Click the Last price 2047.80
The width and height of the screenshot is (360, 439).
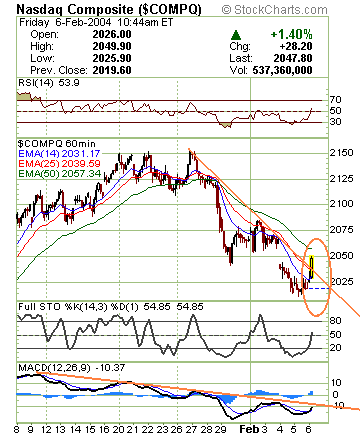(293, 58)
